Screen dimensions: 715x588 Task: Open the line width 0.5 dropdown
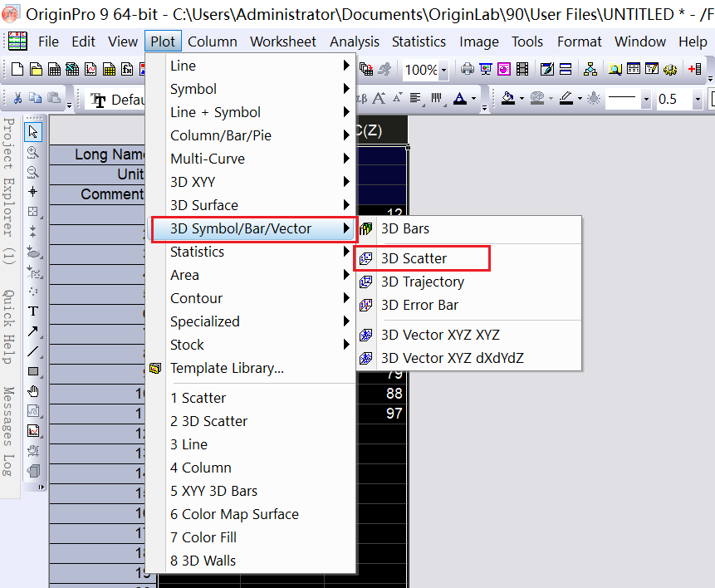coord(698,99)
